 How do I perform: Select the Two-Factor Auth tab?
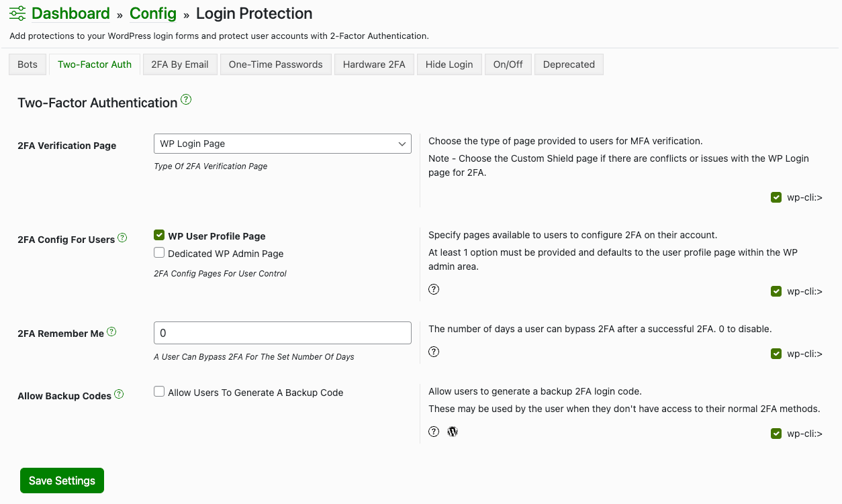tap(95, 64)
